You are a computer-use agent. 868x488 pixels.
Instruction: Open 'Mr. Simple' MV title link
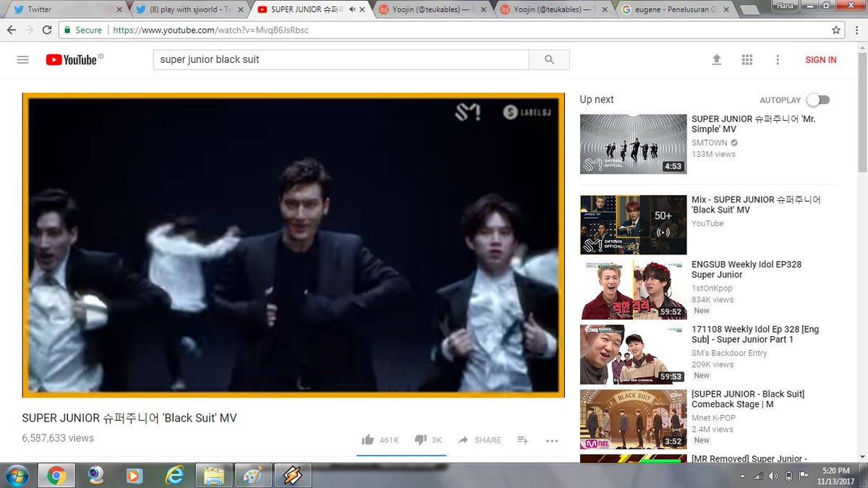click(x=753, y=124)
